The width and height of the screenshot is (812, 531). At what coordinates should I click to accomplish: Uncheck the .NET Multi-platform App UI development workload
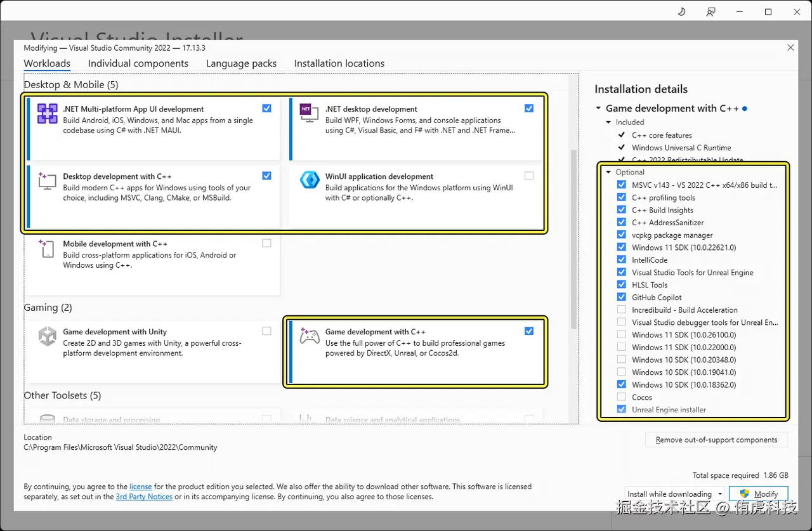[266, 108]
